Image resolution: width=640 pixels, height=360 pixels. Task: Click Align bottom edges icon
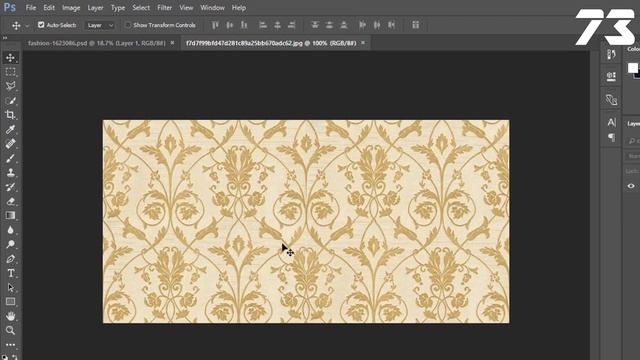click(244, 25)
